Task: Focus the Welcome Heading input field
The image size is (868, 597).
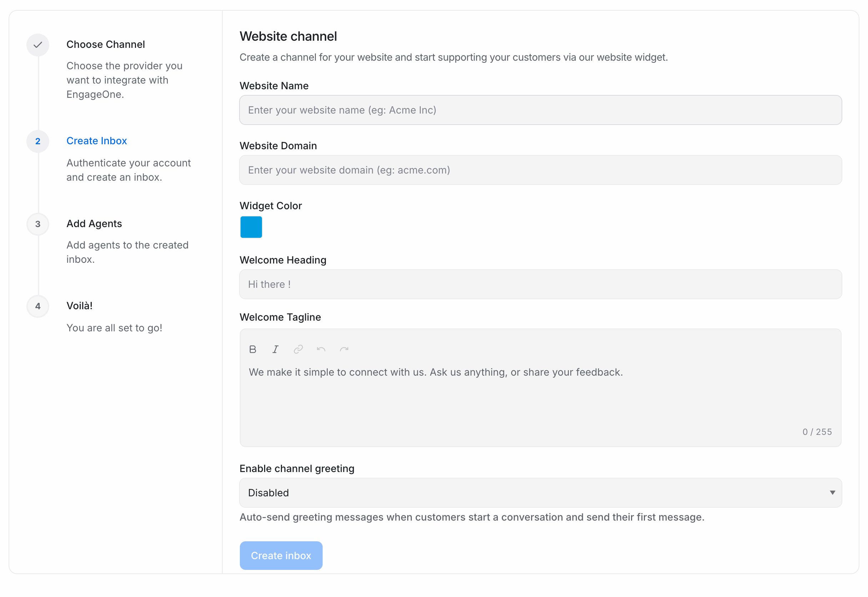Action: (x=540, y=284)
